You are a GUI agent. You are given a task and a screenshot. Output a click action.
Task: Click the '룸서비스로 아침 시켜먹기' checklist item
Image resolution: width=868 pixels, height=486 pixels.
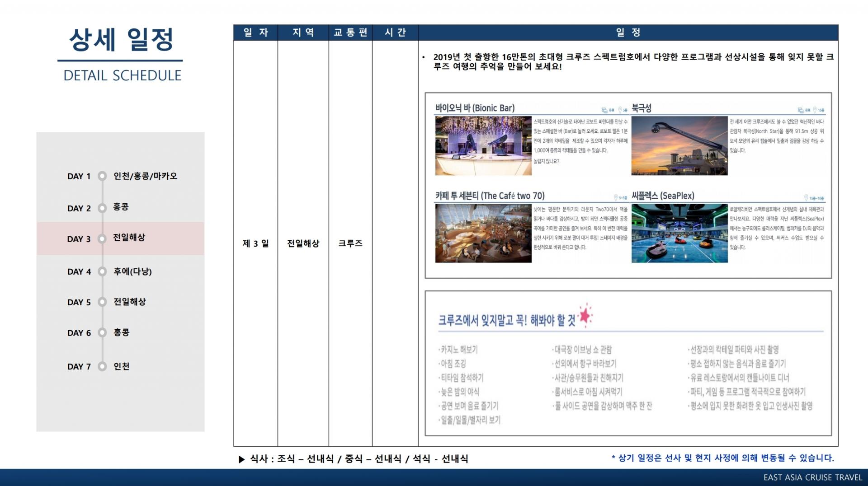click(x=587, y=392)
